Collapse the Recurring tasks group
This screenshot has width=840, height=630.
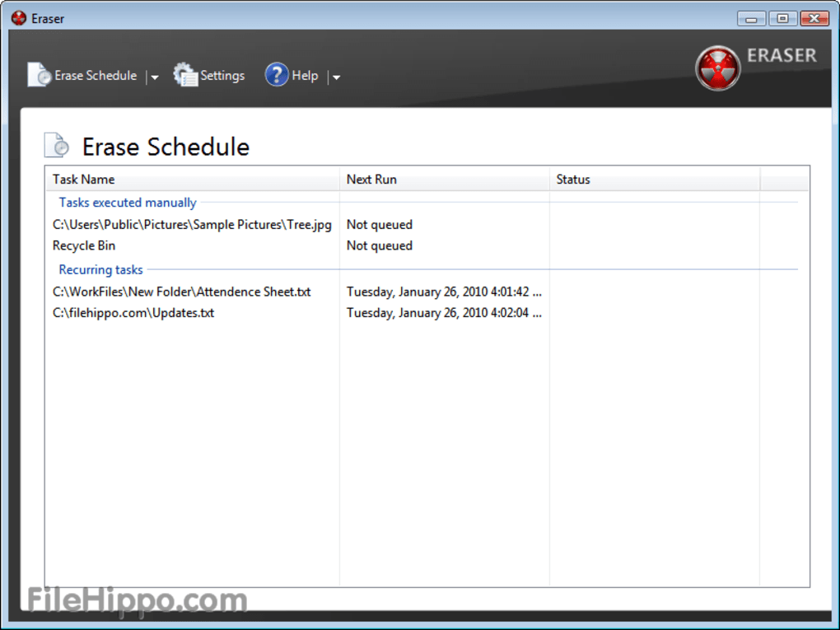[x=100, y=270]
